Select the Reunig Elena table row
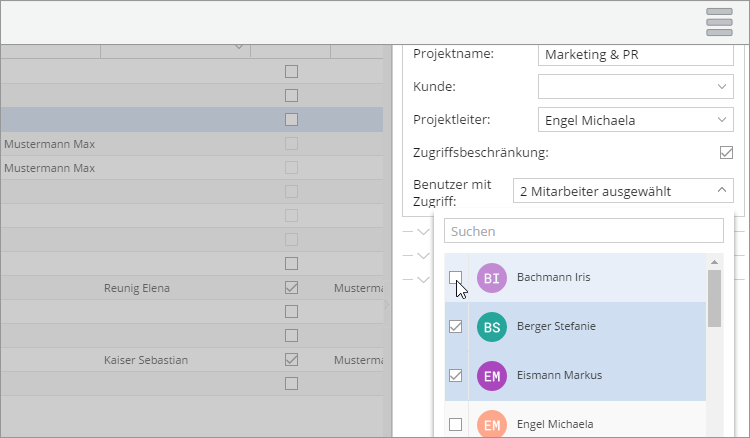The image size is (750, 438). (137, 288)
